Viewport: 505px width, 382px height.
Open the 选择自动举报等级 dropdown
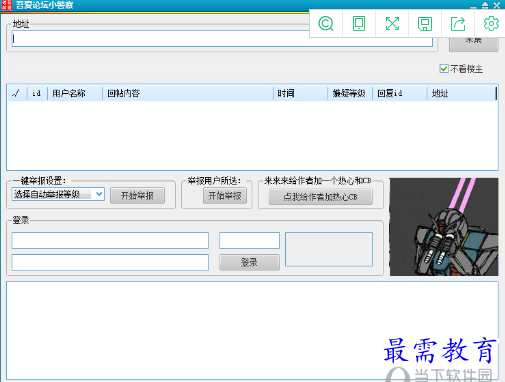pyautogui.click(x=58, y=194)
